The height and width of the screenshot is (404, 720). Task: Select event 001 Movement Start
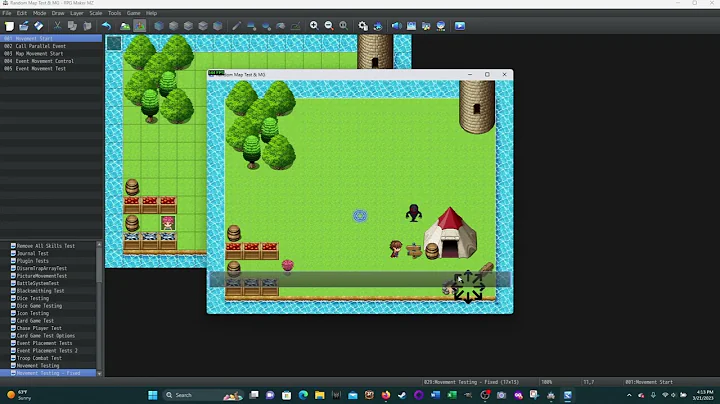(51, 39)
